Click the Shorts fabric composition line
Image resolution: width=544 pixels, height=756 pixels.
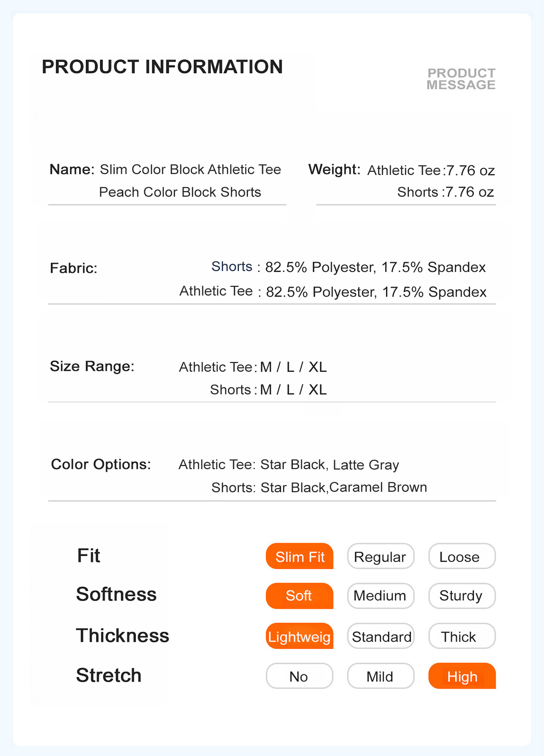pos(349,267)
